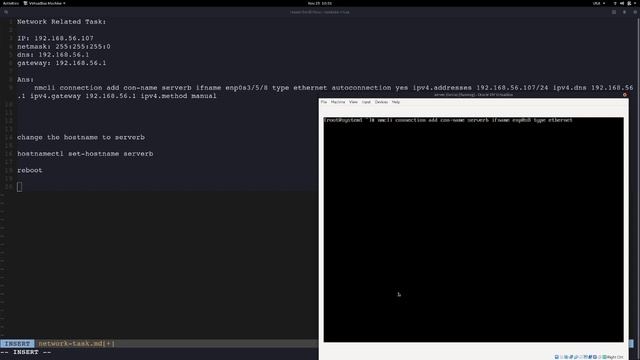This screenshot has width=640, height=360.
Task: Open the Machine menu in VirtualBox window
Action: pyautogui.click(x=338, y=102)
